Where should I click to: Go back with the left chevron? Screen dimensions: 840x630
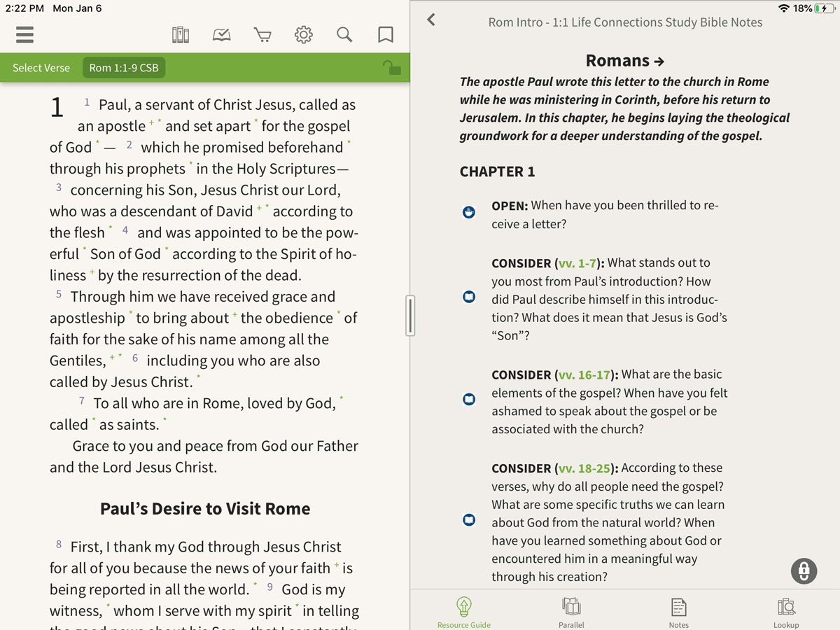431,20
